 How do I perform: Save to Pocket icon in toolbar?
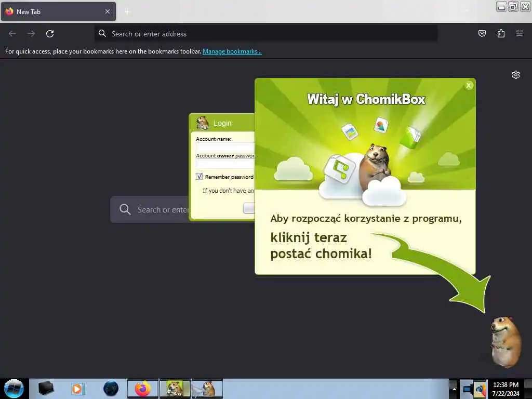pos(482,33)
